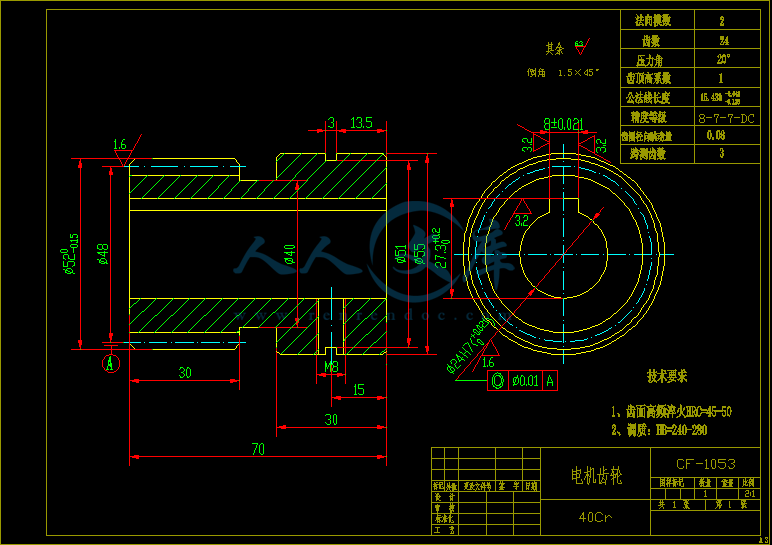Select the ø40 bore dimension text
Viewport: 772px width, 545px height.
coord(289,254)
